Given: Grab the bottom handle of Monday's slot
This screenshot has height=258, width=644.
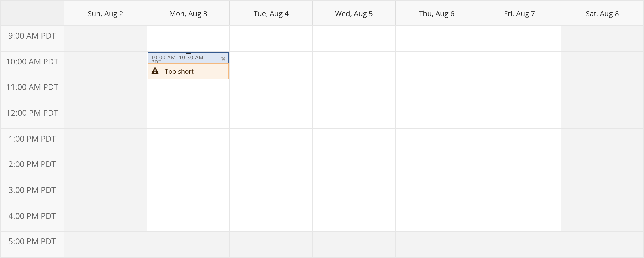Looking at the screenshot, I should coord(188,64).
